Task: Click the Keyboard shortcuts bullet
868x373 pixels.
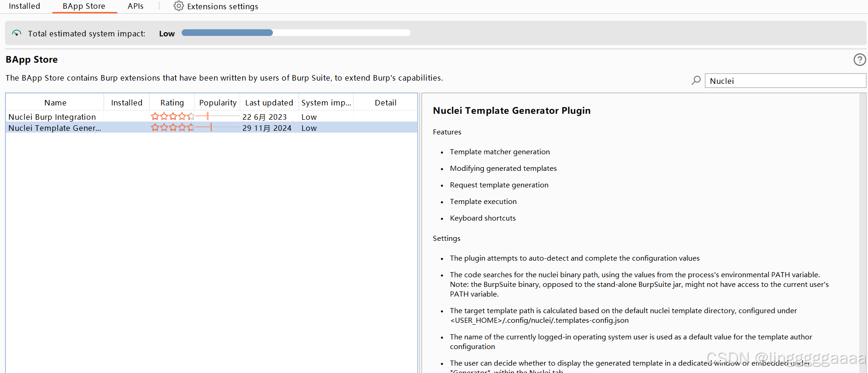Action: (x=483, y=218)
